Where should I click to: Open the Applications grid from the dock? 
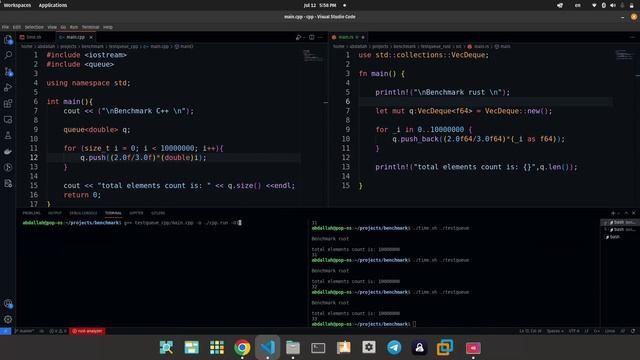217,348
